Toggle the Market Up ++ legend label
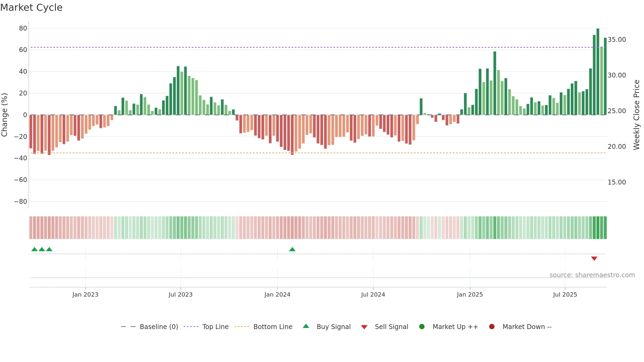Screen dimensions: 644x362 455,327
